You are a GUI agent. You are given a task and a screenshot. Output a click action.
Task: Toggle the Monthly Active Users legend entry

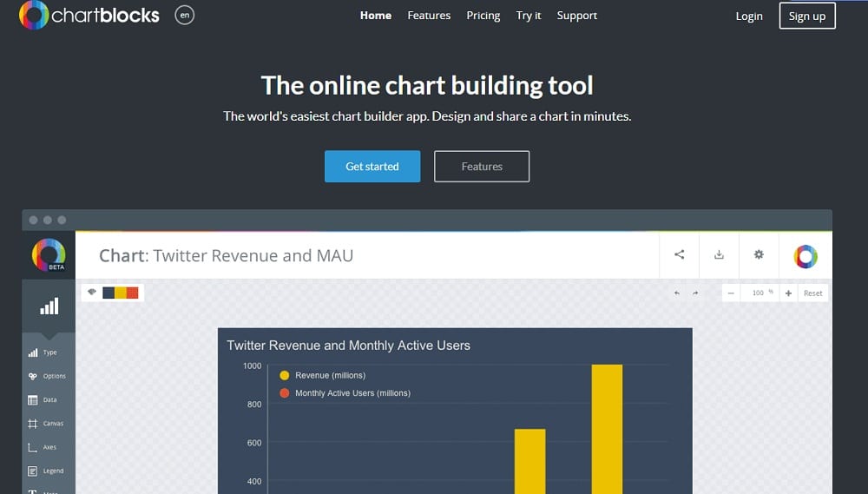(345, 393)
